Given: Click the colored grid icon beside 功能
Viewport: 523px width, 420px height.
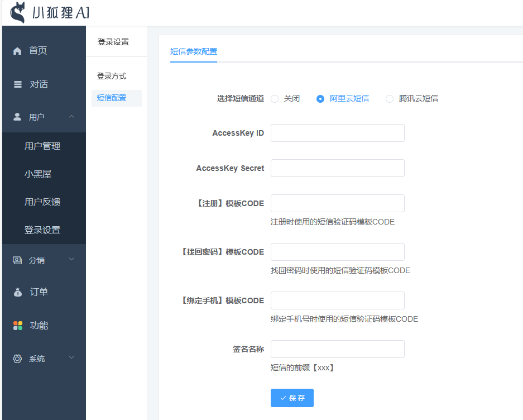Looking at the screenshot, I should coord(18,326).
